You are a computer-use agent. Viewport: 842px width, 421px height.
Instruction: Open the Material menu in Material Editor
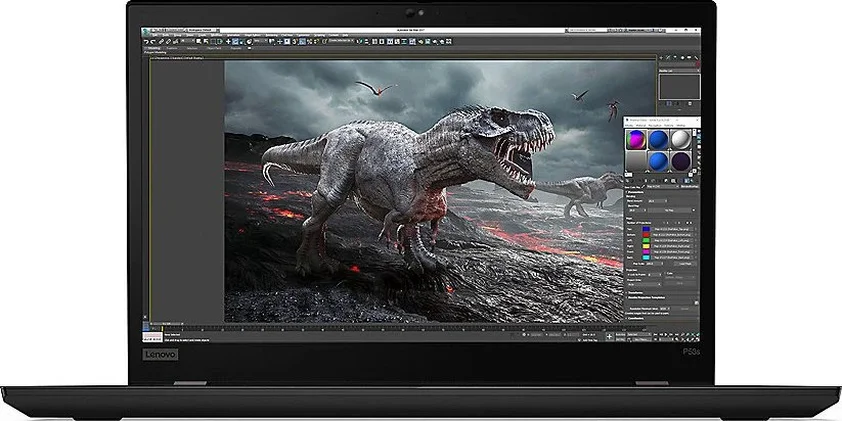coord(639,126)
